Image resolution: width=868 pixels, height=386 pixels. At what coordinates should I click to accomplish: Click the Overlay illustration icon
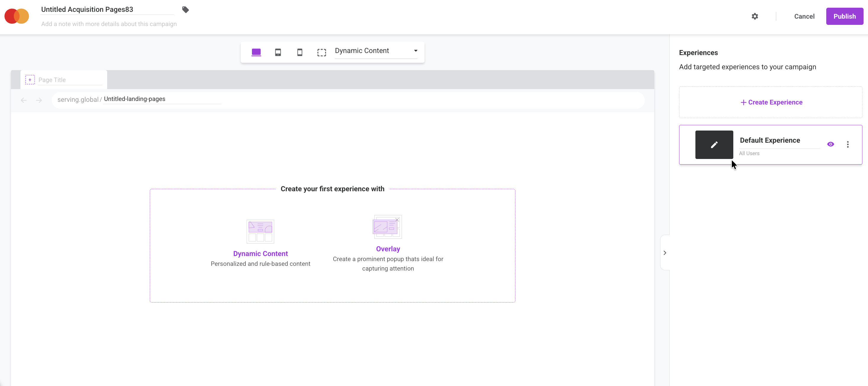388,227
